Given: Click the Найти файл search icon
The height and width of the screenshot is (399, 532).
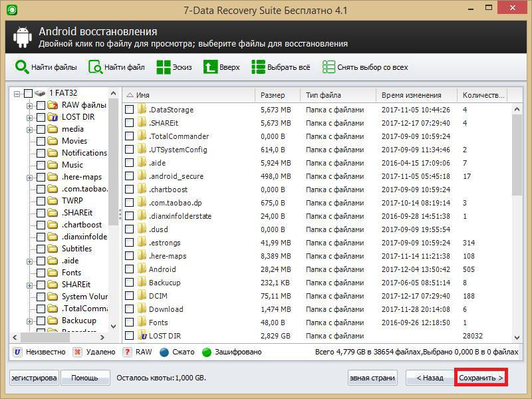Looking at the screenshot, I should pos(95,67).
